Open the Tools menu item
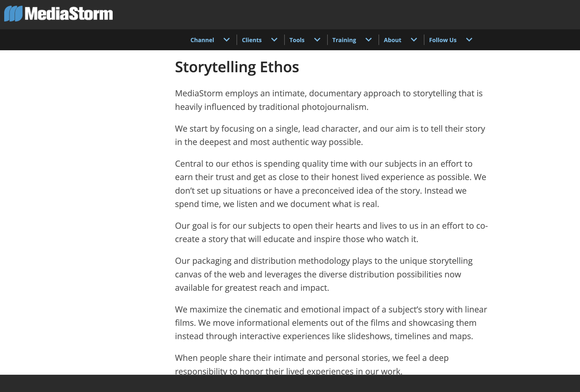The image size is (580, 392). pyautogui.click(x=297, y=40)
